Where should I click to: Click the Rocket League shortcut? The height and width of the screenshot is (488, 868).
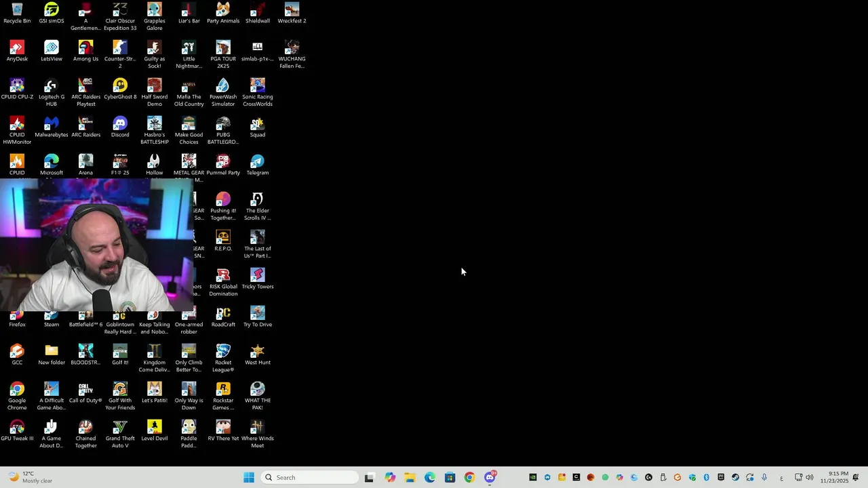coord(223,358)
